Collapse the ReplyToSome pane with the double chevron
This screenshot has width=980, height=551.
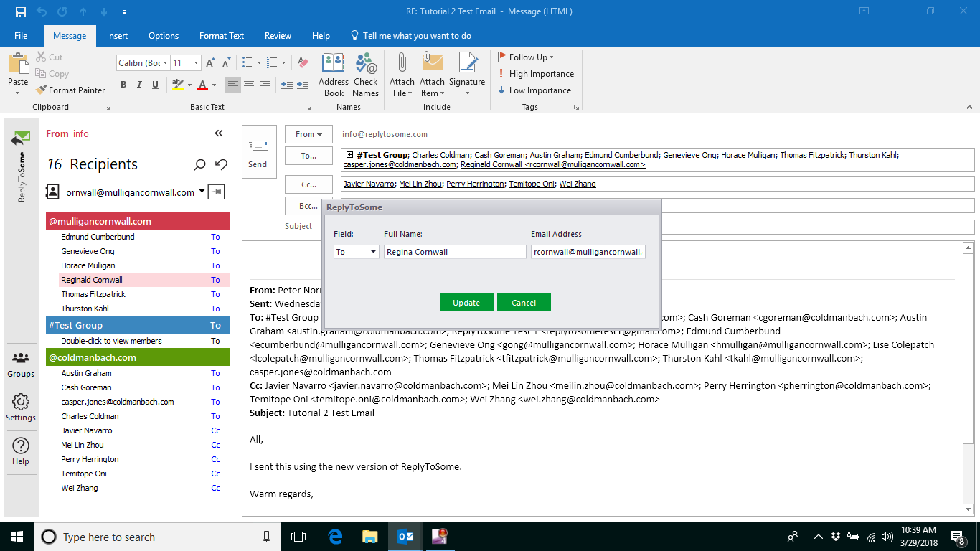[x=219, y=133]
